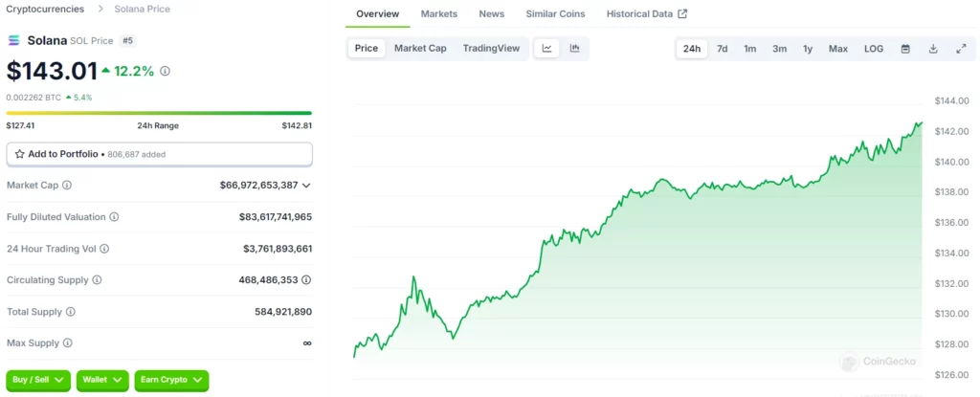Click info icon after 468,486,353 value
Screen dimensions: 980x397
coord(306,280)
